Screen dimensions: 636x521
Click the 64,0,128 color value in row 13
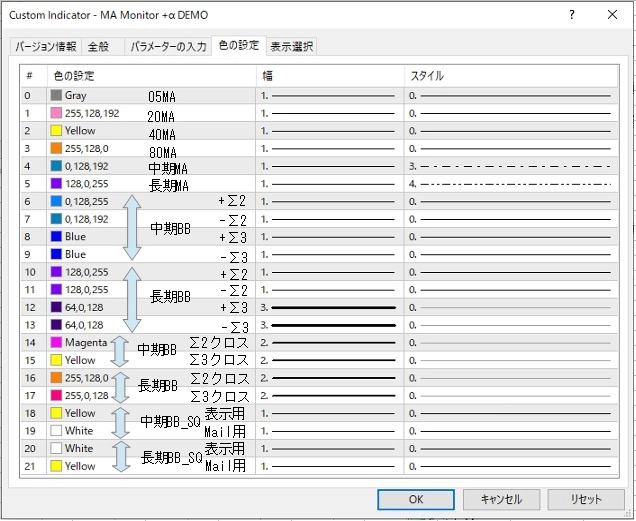click(84, 325)
